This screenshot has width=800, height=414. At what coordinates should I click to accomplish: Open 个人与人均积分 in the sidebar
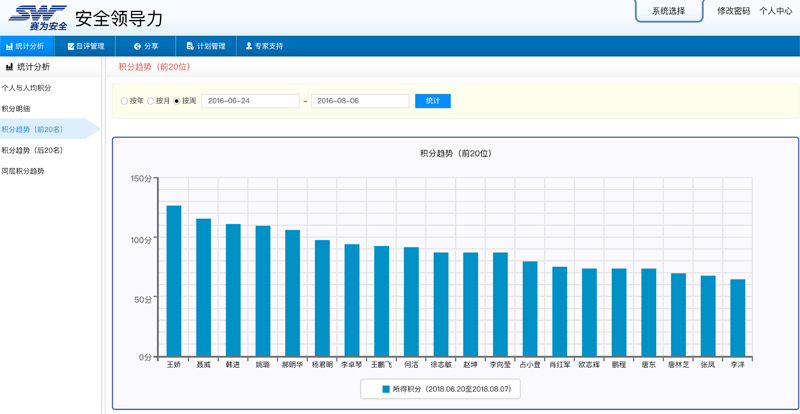[27, 88]
